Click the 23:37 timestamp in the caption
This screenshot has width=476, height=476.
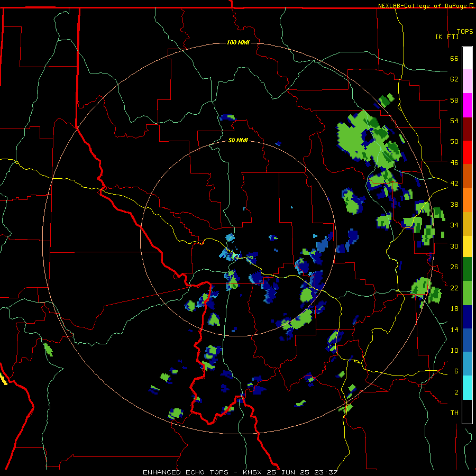pos(326,472)
